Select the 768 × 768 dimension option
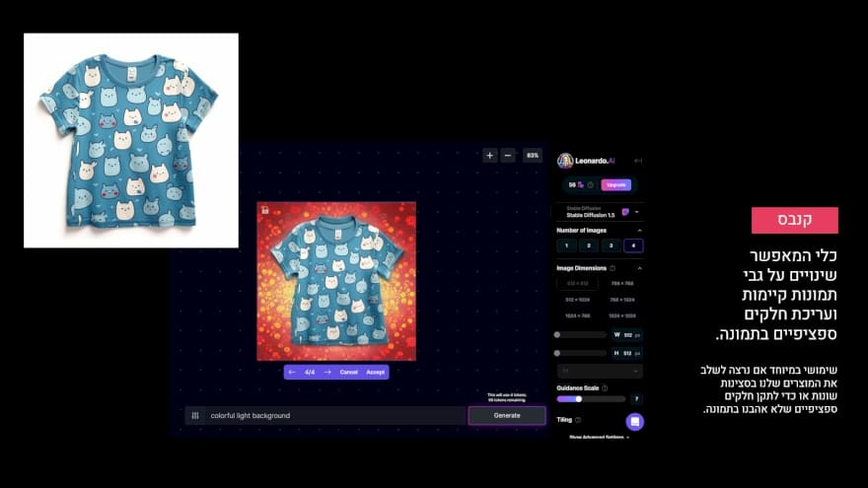The image size is (868, 488). point(621,284)
